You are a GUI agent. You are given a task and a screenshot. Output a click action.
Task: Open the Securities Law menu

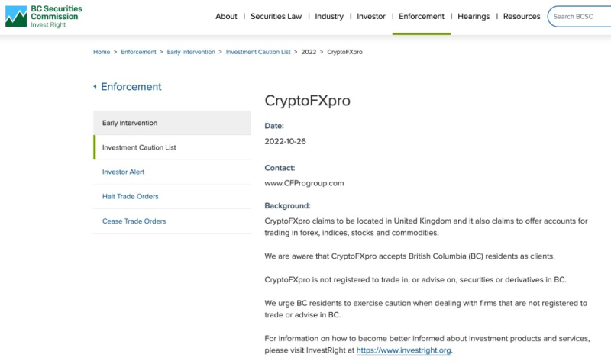click(276, 16)
